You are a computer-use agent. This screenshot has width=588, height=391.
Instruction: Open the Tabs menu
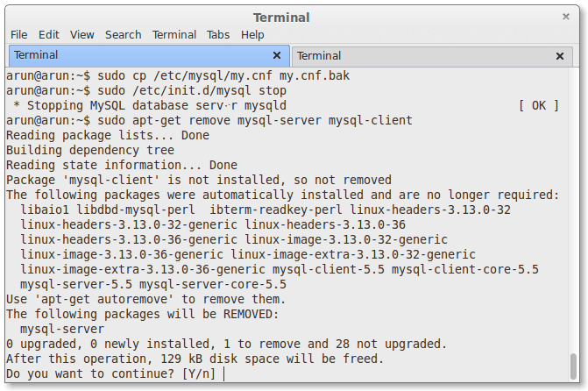coord(218,35)
